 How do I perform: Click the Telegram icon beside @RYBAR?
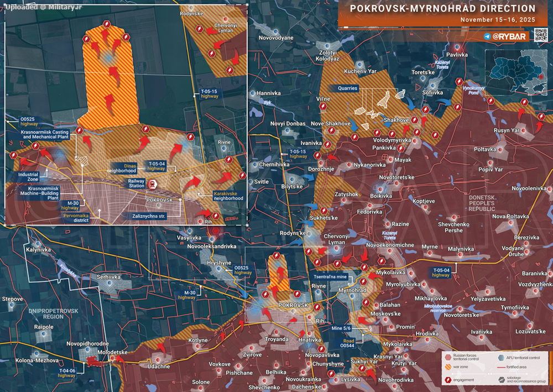coord(487,36)
